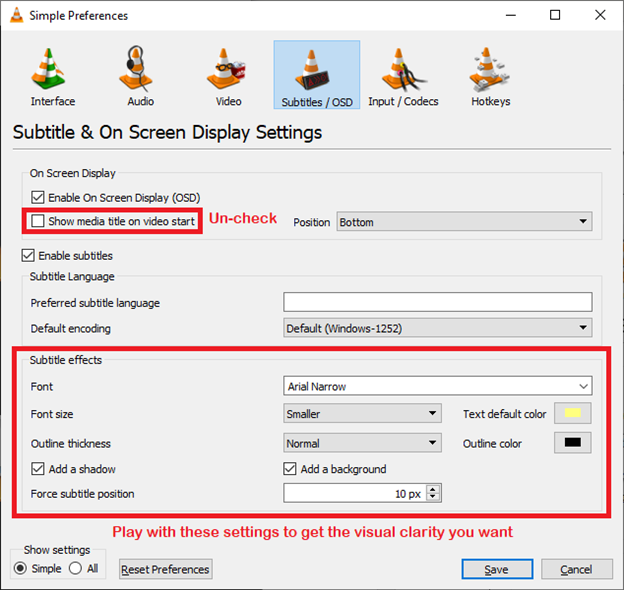
Task: Expand the Font dropdown showing Arial Narrow
Action: pos(437,386)
